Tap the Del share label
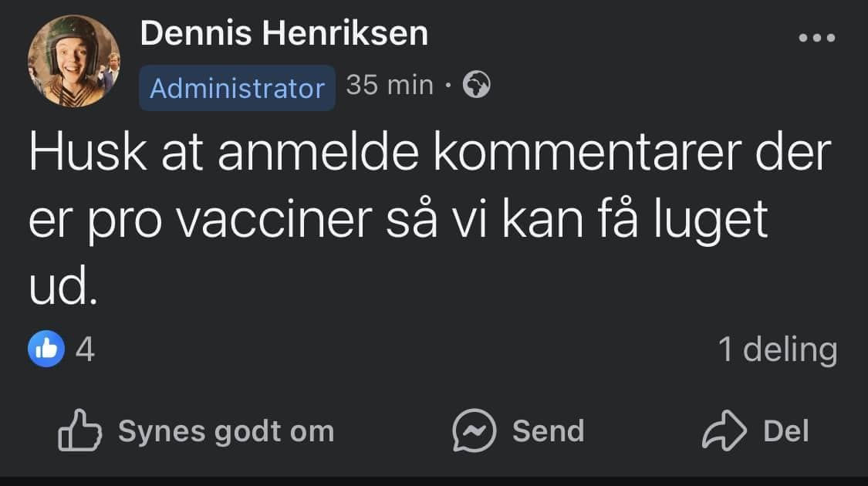The height and width of the screenshot is (486, 868). coord(785,431)
